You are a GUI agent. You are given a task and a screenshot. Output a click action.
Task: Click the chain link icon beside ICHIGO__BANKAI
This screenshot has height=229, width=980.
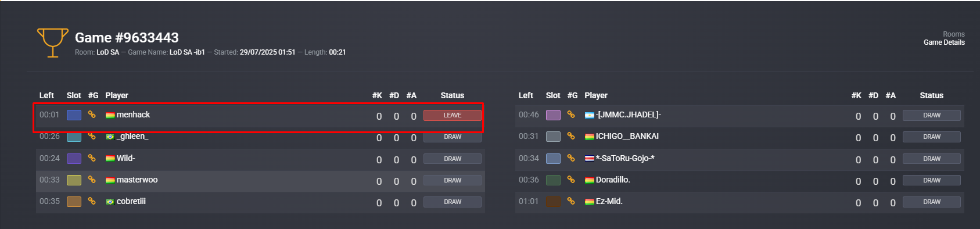[x=571, y=136]
